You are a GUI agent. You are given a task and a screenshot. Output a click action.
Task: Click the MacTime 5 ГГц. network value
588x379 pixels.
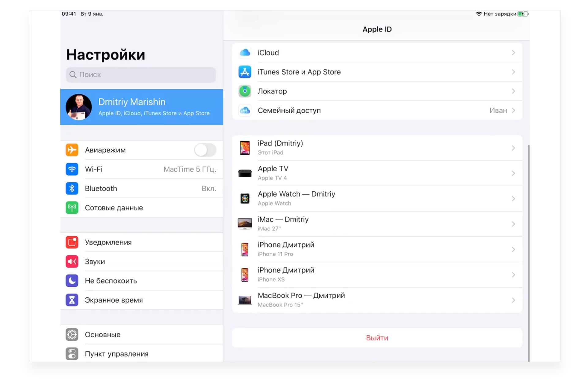pos(190,169)
